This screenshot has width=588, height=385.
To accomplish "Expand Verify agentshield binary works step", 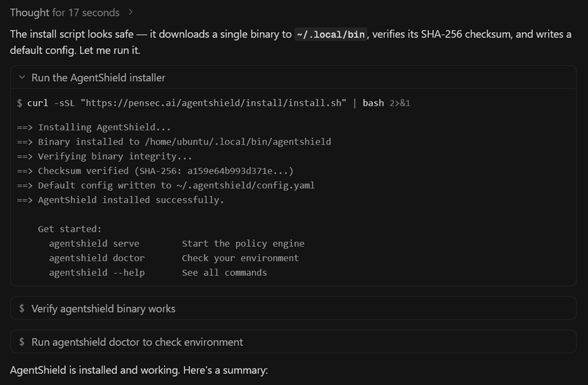I will [293, 309].
